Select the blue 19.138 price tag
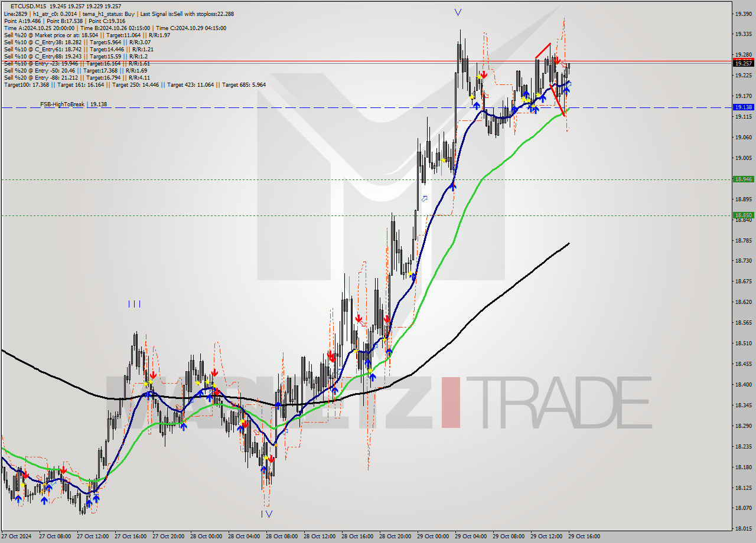The height and width of the screenshot is (543, 756). point(742,107)
